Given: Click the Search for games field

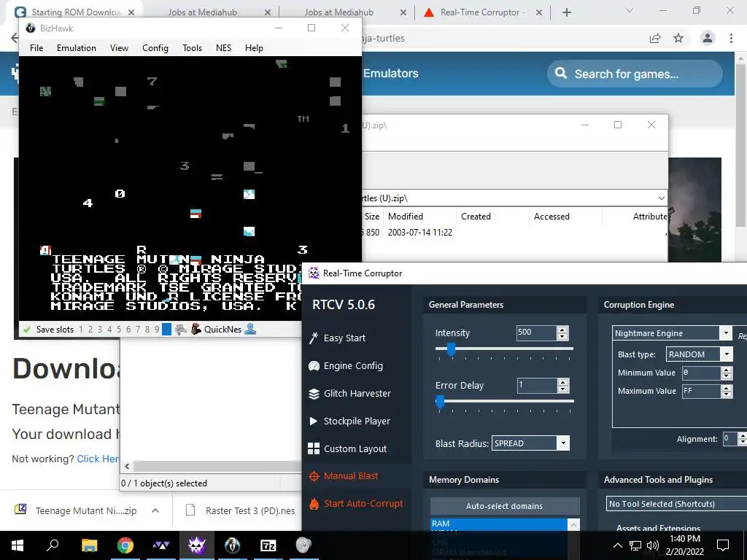Looking at the screenshot, I should [635, 74].
